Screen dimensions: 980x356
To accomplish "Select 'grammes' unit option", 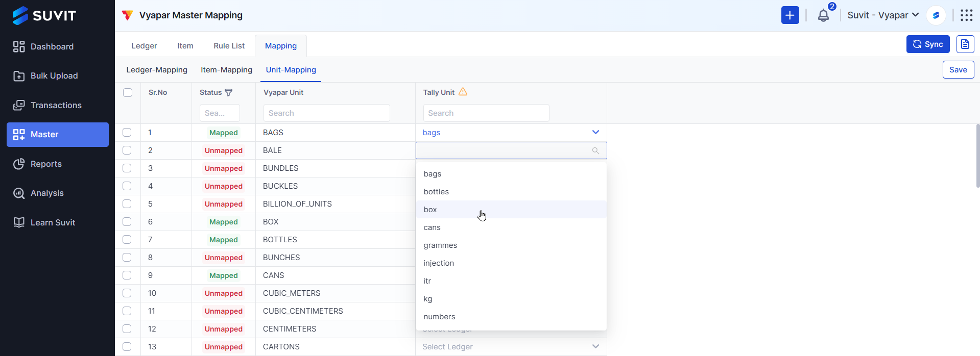I will click(x=511, y=245).
